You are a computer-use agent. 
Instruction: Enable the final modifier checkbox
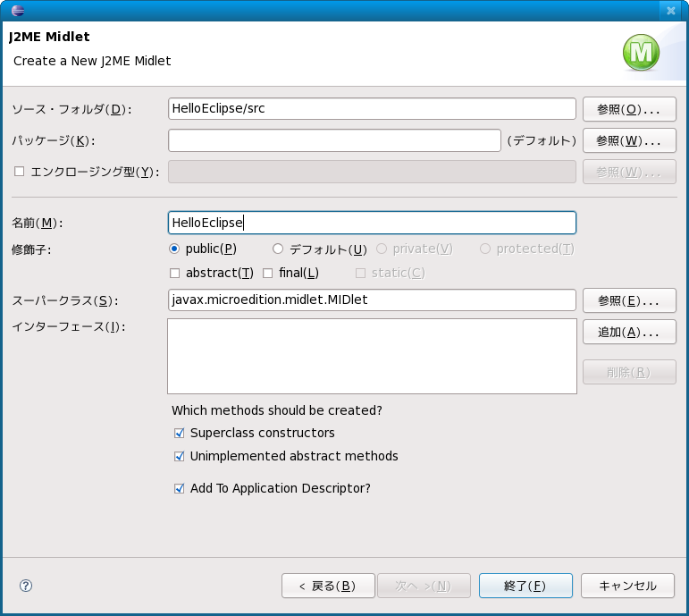(x=267, y=273)
